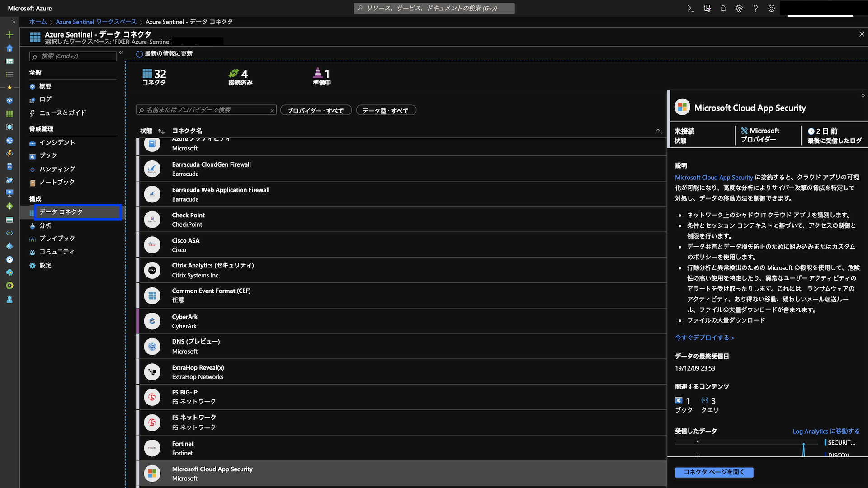Viewport: 868px width, 488px height.
Task: Click the refresh icon beside 最新の情報に更新
Action: (x=139, y=54)
